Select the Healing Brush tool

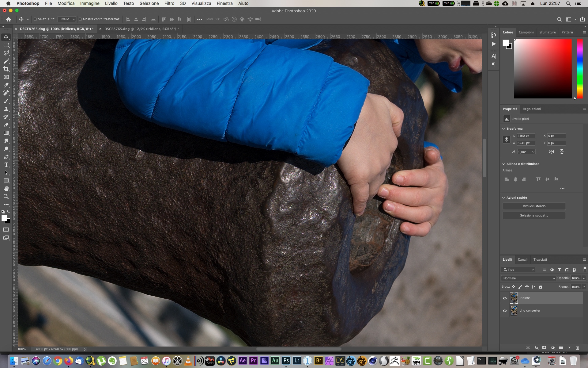6,93
